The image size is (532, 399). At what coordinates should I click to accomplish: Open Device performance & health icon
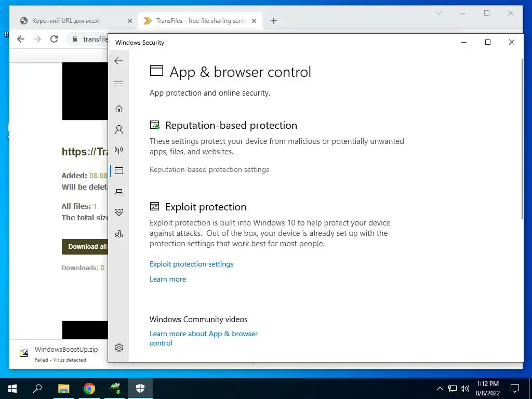(119, 212)
